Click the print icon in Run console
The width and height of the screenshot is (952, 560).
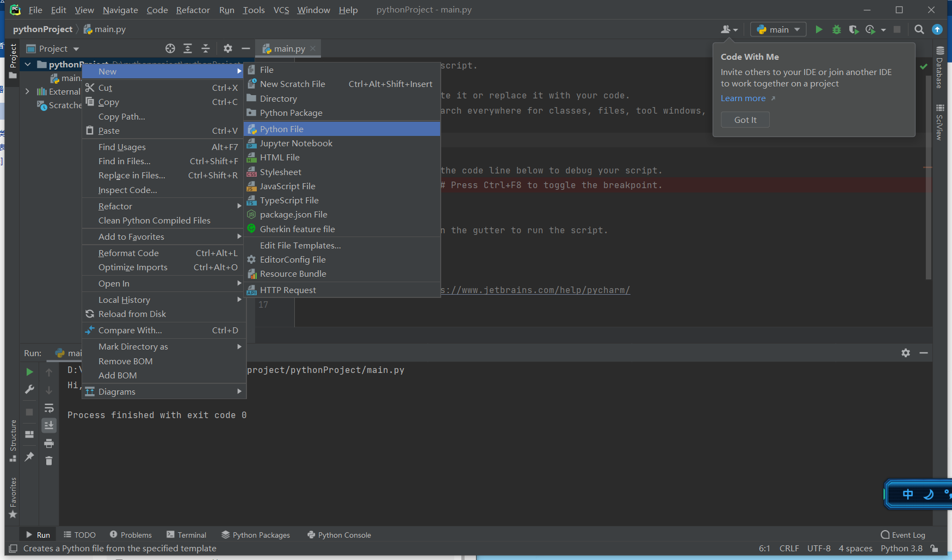(x=49, y=443)
